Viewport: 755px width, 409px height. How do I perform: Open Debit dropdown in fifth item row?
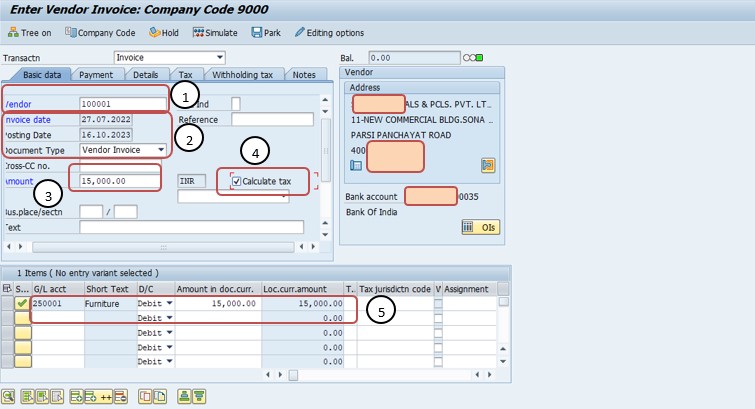(x=169, y=361)
